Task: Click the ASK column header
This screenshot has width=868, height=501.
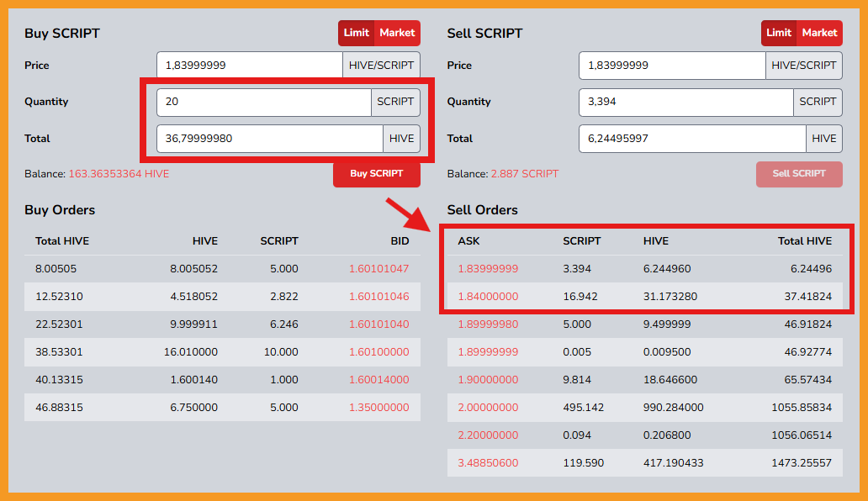Action: pos(468,241)
